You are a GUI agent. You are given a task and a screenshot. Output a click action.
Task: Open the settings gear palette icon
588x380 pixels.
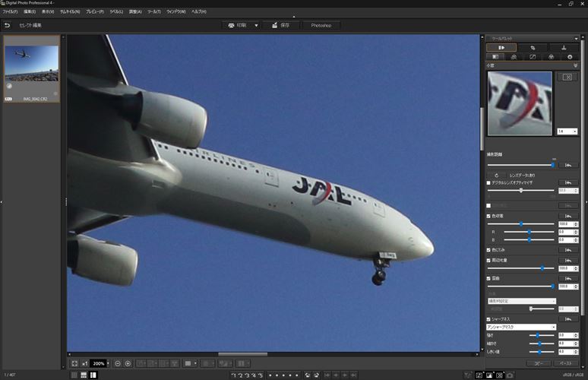[x=570, y=57]
